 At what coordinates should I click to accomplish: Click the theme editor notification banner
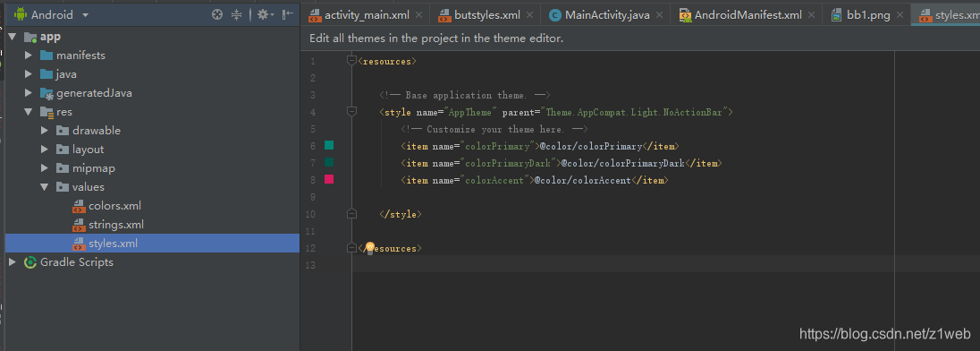pyautogui.click(x=640, y=39)
